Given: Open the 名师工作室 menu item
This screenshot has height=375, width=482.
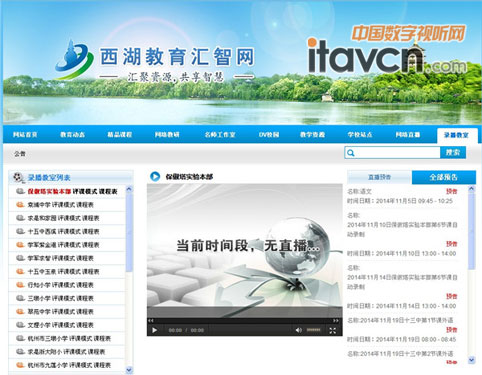Looking at the screenshot, I should [220, 134].
